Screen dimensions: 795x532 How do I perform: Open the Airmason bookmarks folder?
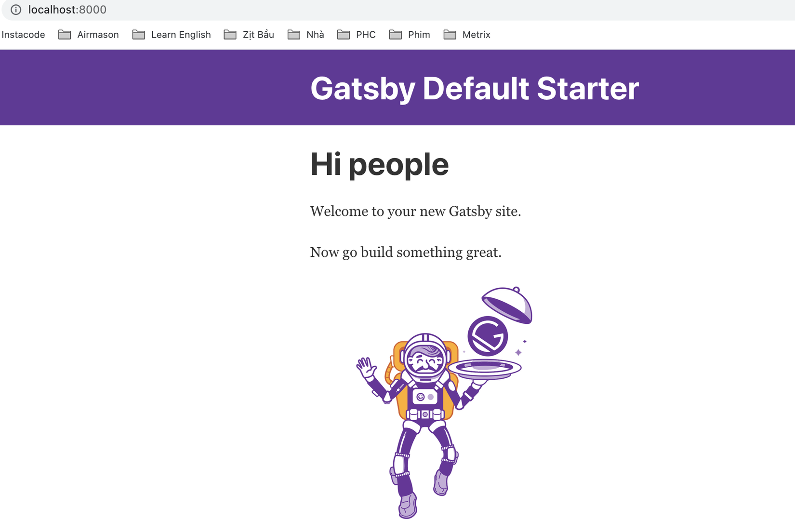tap(89, 35)
